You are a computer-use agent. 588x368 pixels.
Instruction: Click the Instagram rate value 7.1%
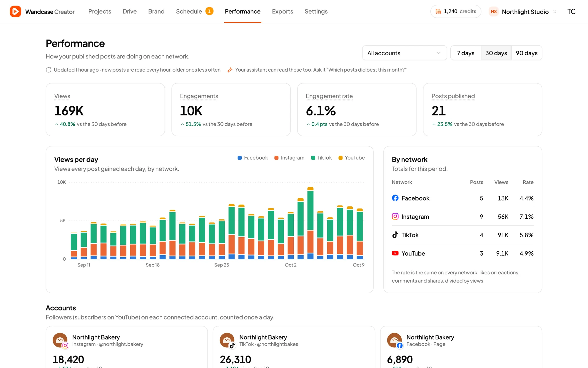pyautogui.click(x=527, y=217)
